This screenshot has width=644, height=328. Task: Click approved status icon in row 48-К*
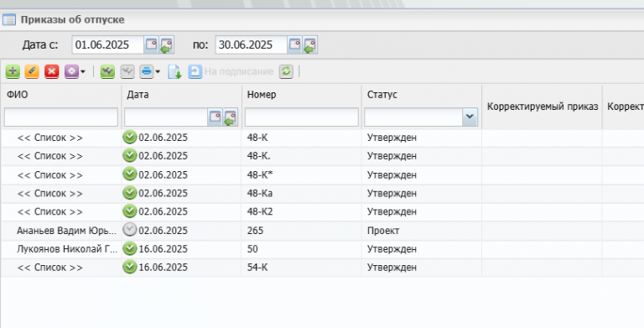130,174
